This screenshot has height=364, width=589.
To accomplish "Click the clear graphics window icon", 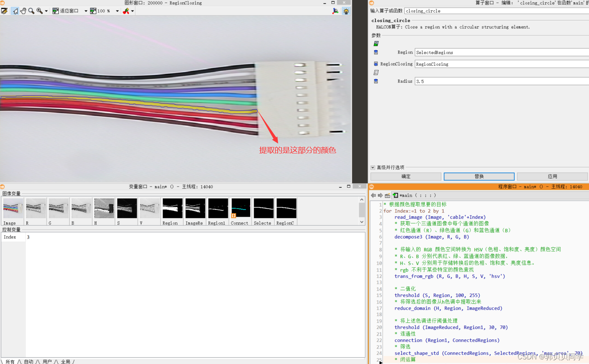I will 4,11.
